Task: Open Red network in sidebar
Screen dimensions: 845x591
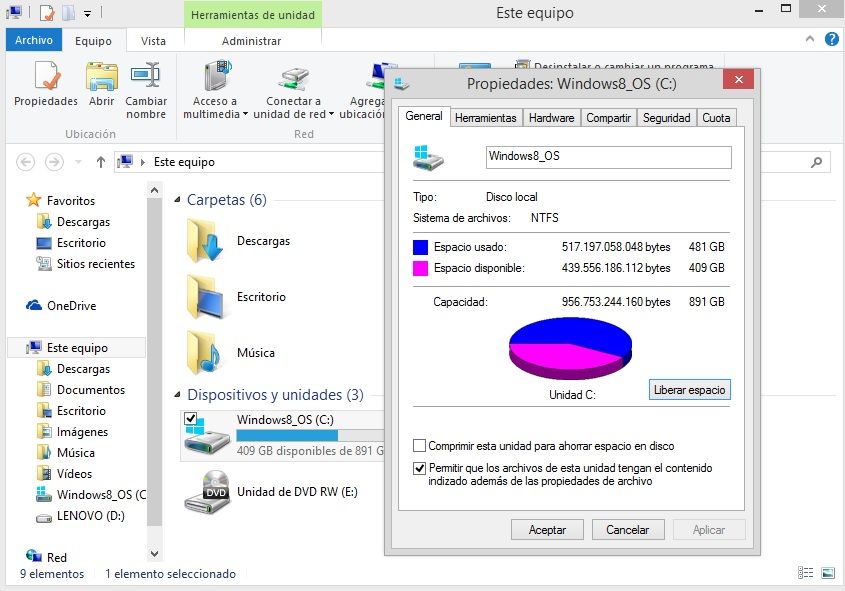Action: (x=46, y=557)
